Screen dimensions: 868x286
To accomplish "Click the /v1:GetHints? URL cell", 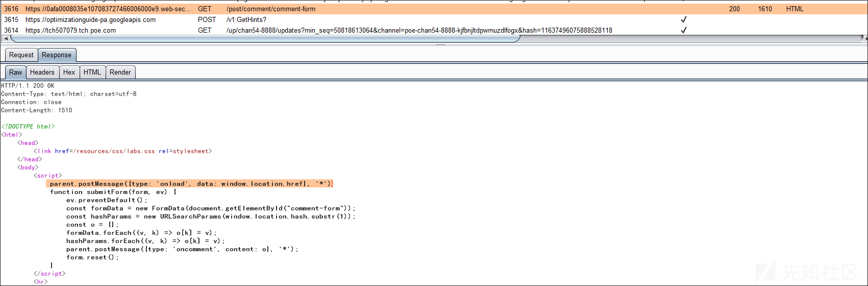I will pyautogui.click(x=246, y=19).
